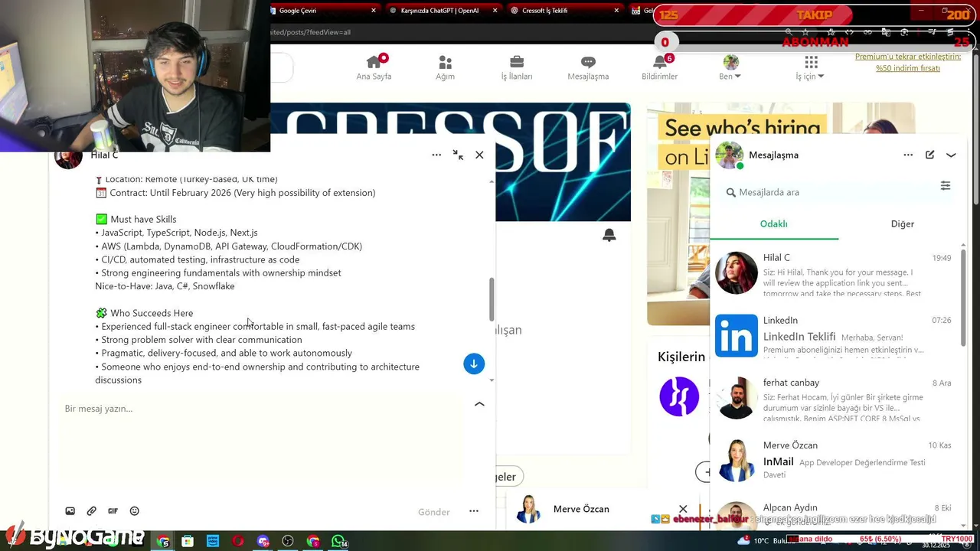980x551 pixels.
Task: Go to Ana Sayfa home icon
Action: 374,67
